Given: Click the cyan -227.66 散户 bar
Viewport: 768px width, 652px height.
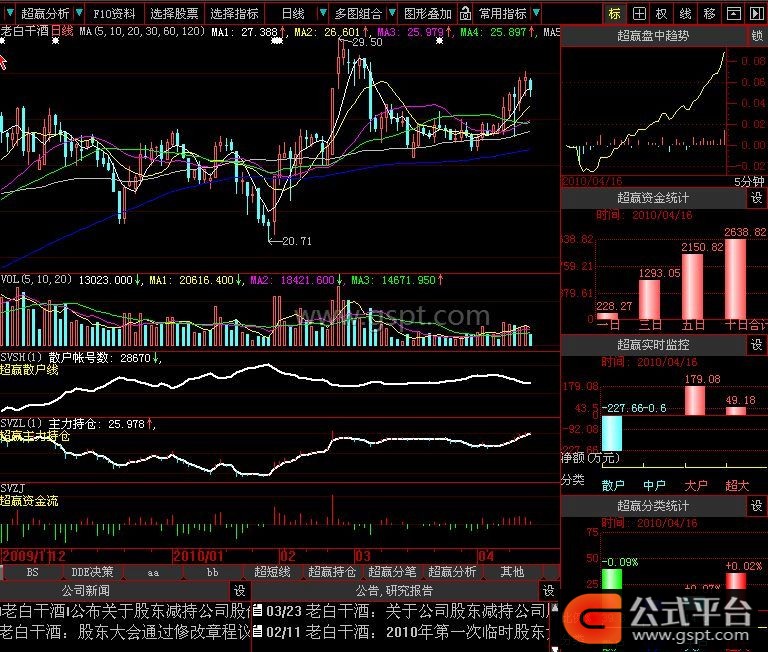Looking at the screenshot, I should tap(611, 434).
